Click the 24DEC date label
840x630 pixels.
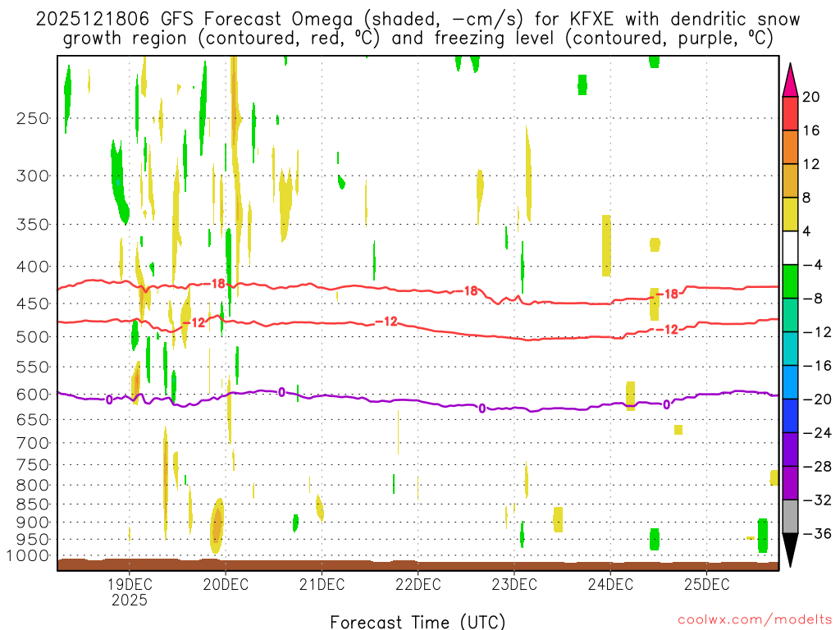[610, 584]
